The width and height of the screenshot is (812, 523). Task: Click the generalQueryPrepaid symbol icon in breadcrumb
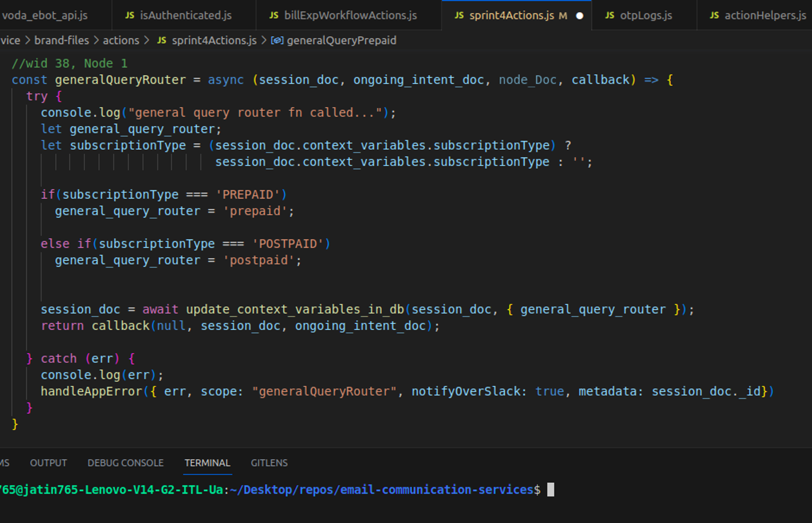tap(277, 40)
